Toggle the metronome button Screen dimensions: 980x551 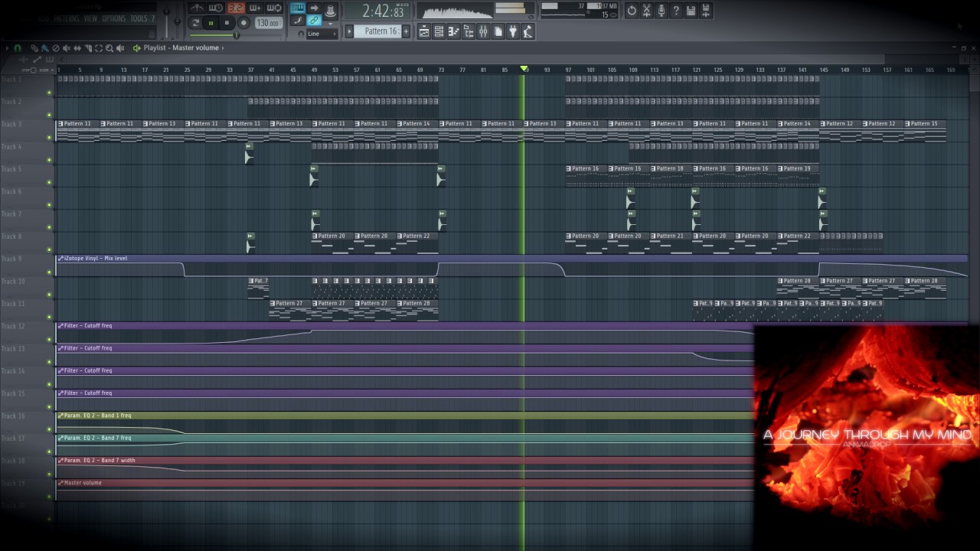coord(197,8)
